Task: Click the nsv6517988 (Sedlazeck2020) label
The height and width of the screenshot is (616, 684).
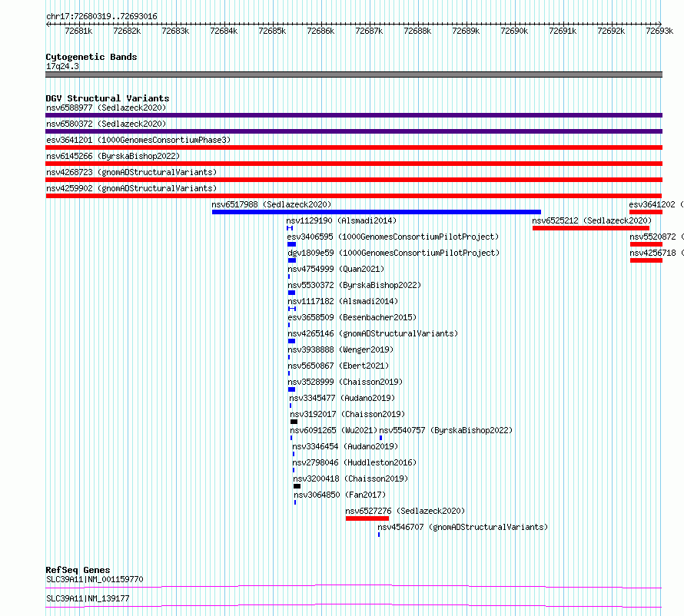Action: point(271,204)
